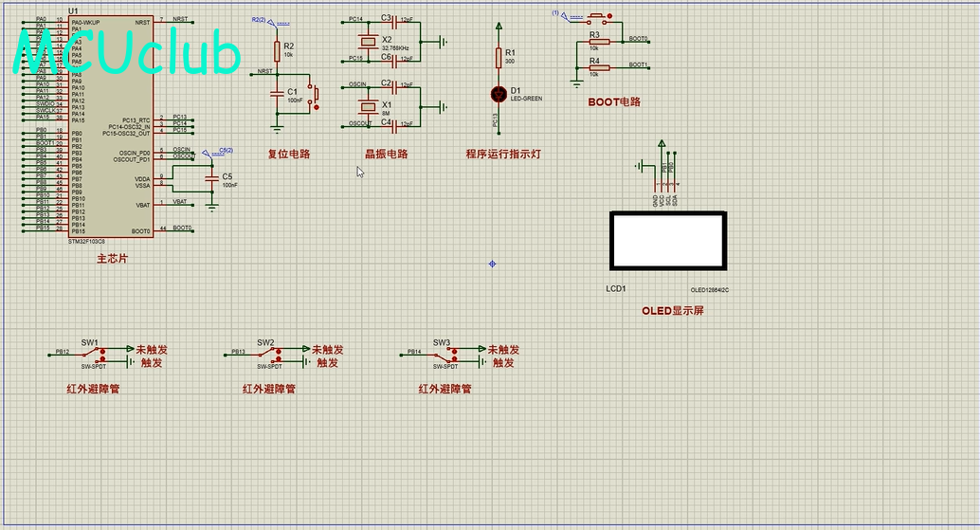Select capacitor C2 12pF

(394, 87)
